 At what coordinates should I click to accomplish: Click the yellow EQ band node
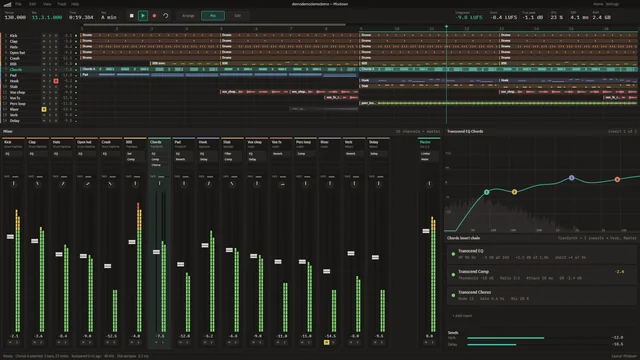514,192
